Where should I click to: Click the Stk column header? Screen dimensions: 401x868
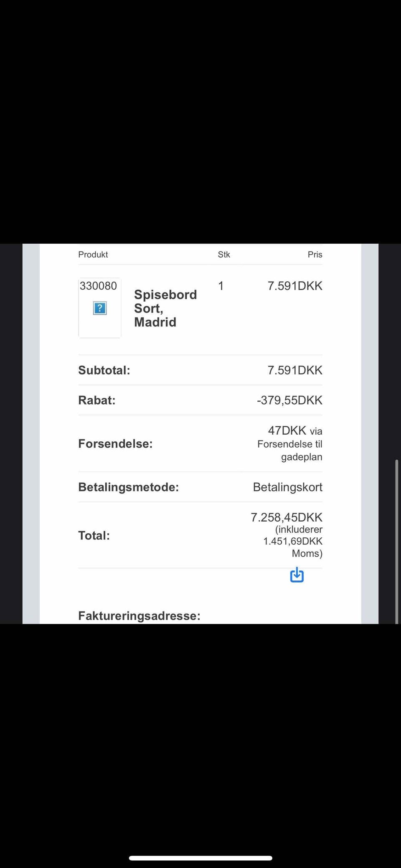click(224, 255)
